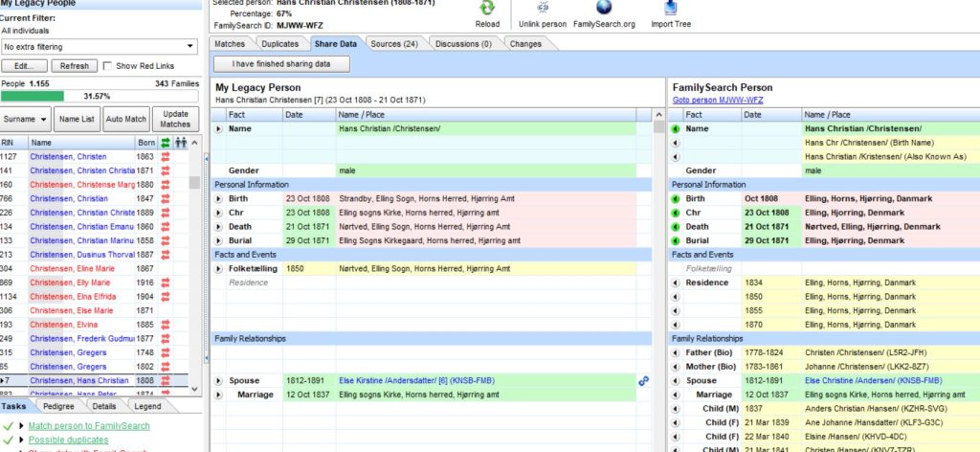Screen dimensions: 980x452
Task: Expand My Legacy Name row arrow
Action: [x=219, y=128]
